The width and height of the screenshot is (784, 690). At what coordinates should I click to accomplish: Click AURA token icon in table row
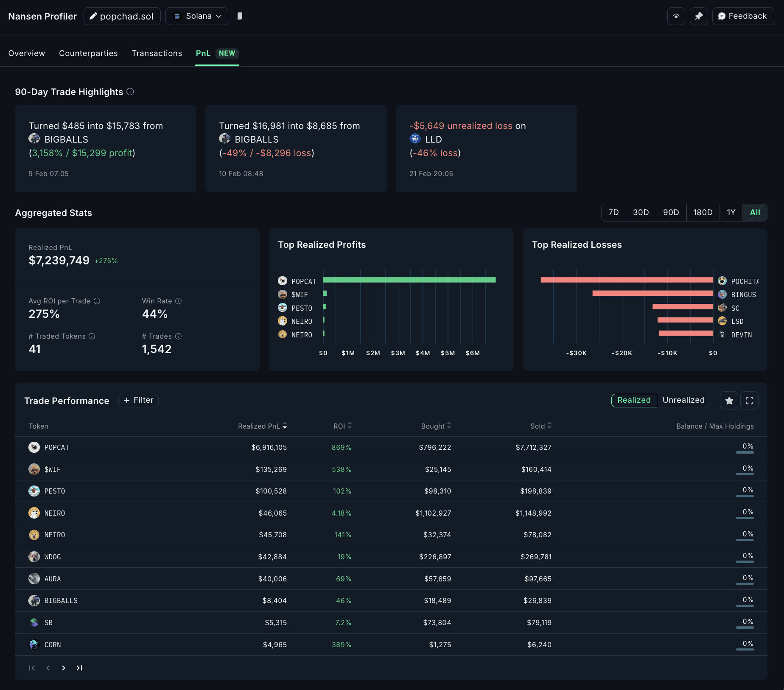pyautogui.click(x=34, y=579)
